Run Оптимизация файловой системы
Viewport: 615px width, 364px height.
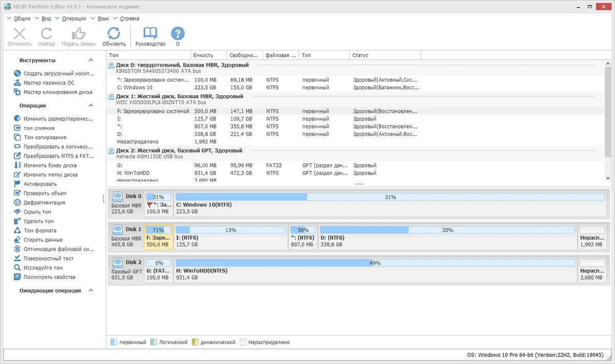click(x=54, y=249)
